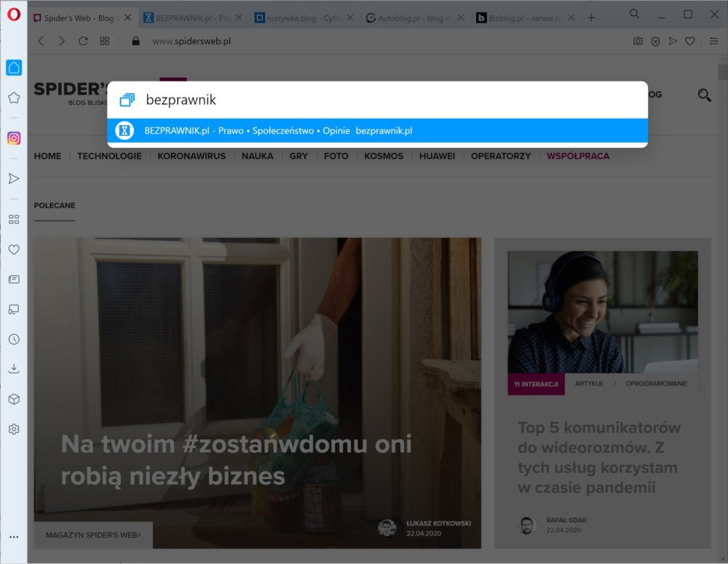Select the POLECANE tab heading

(55, 206)
